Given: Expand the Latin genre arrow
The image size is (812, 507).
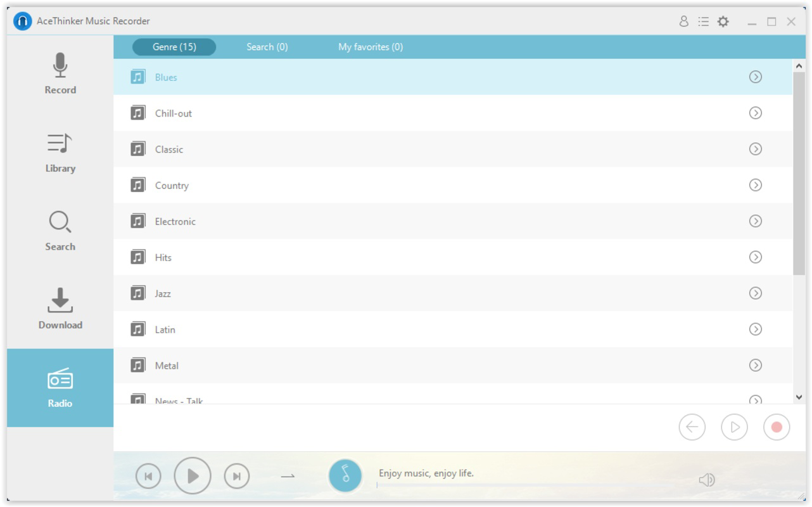Looking at the screenshot, I should [755, 329].
